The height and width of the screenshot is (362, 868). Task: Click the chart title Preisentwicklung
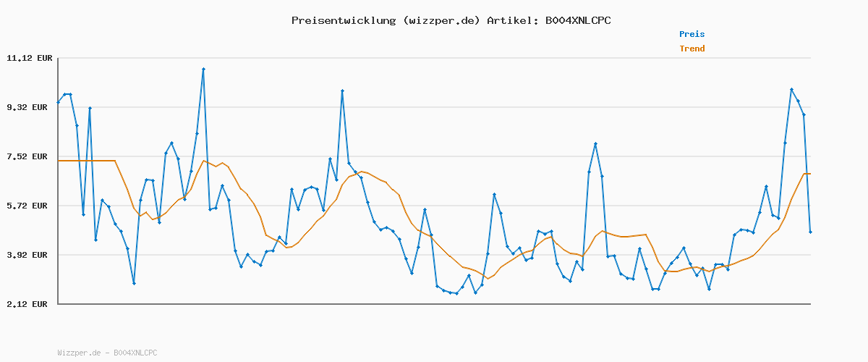click(343, 20)
